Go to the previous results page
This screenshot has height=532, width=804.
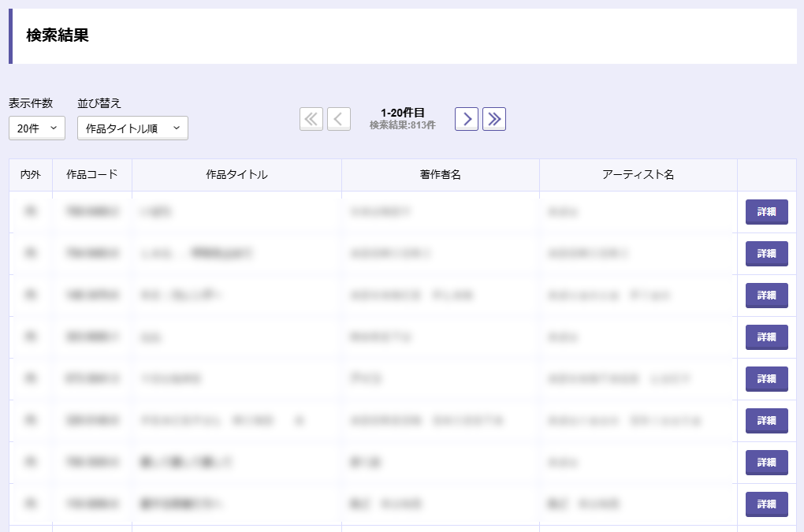pyautogui.click(x=339, y=119)
